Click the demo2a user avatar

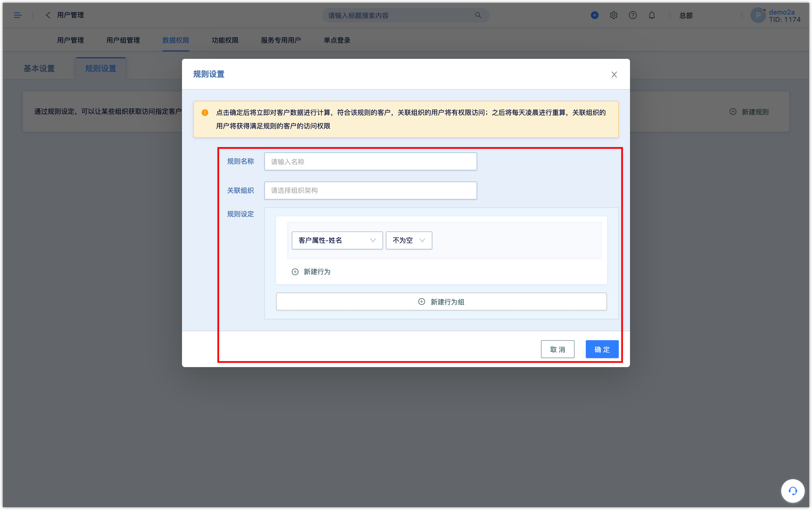click(x=758, y=15)
